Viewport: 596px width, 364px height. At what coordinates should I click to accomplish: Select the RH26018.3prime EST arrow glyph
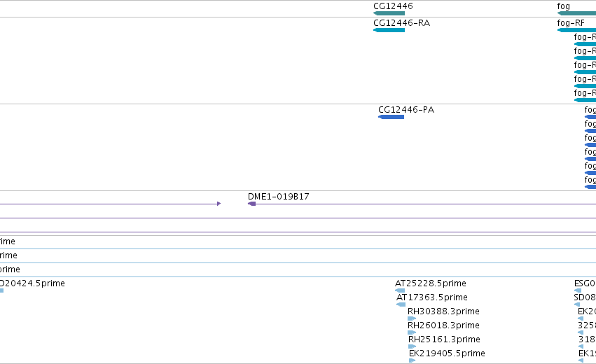(x=412, y=332)
